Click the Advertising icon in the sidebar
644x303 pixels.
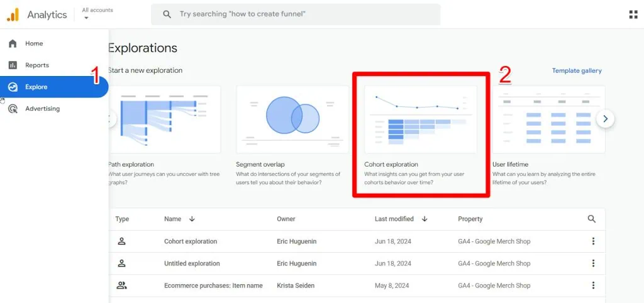click(x=13, y=109)
